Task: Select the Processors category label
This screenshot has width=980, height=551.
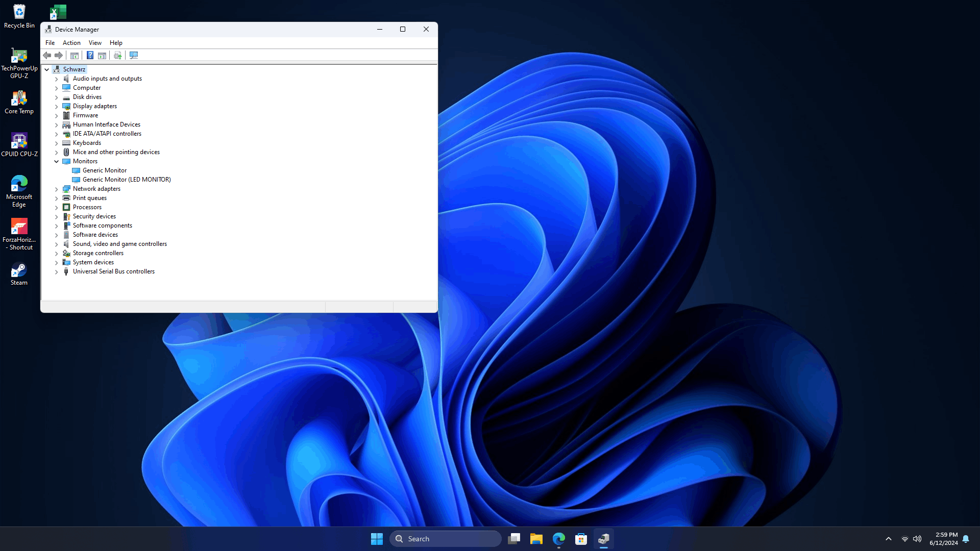Action: [x=87, y=207]
